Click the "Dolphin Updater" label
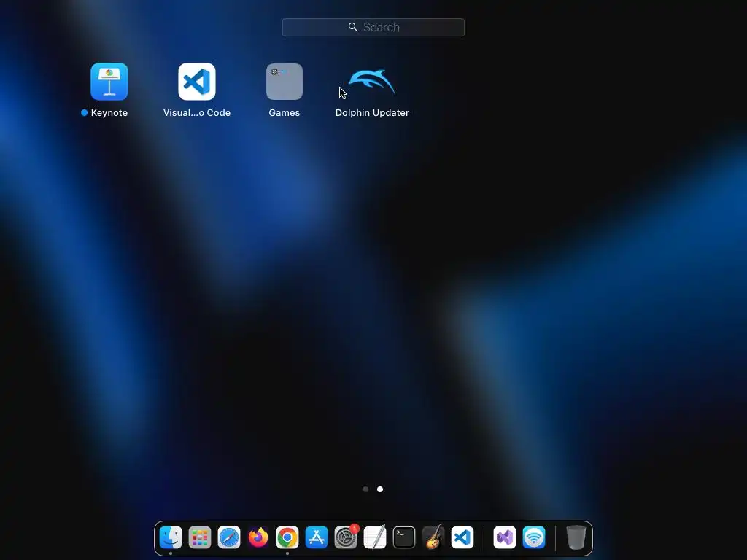This screenshot has width=747, height=560. click(372, 113)
